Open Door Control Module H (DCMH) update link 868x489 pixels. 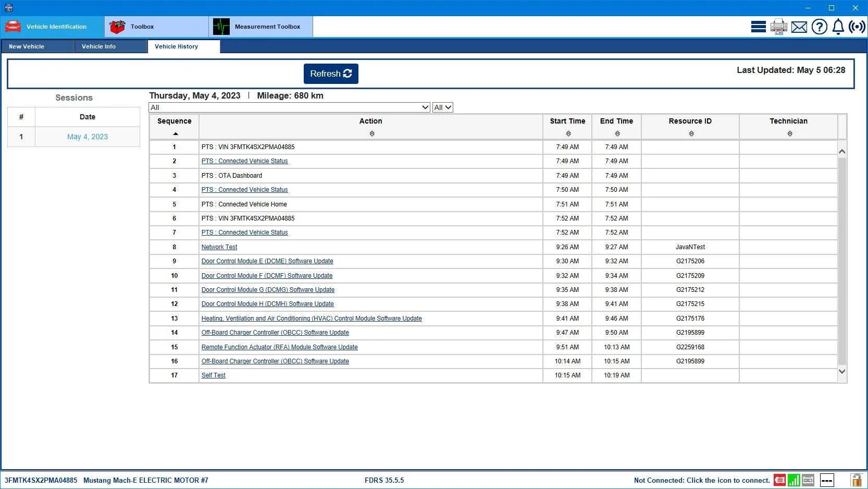coord(268,304)
